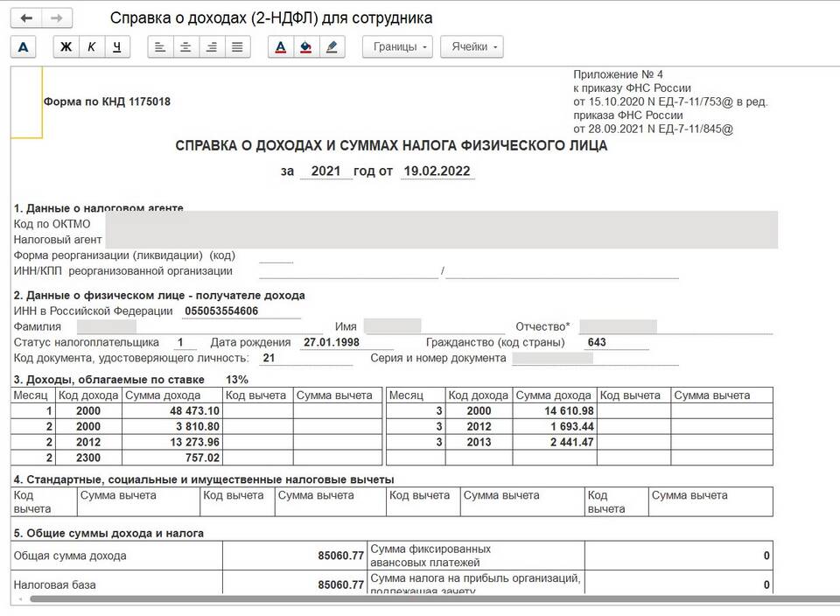
Task: Select the date 19.02.2022
Action: click(437, 171)
